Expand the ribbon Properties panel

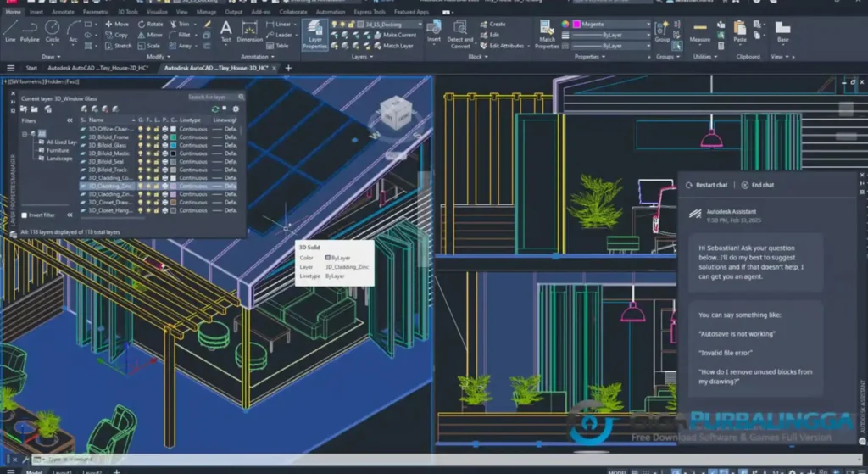[x=590, y=57]
